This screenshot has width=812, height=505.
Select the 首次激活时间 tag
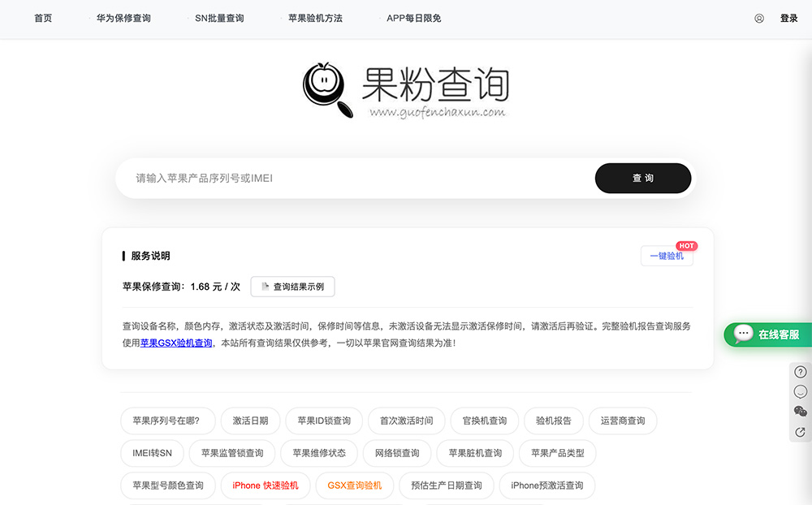[x=406, y=421]
